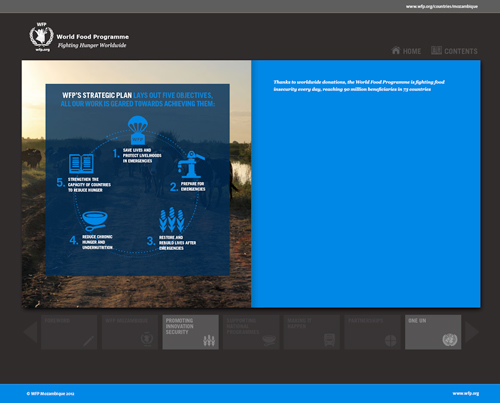500x403 pixels.
Task: Click 'Restore and rebuild lives' objective text
Action: (x=177, y=243)
